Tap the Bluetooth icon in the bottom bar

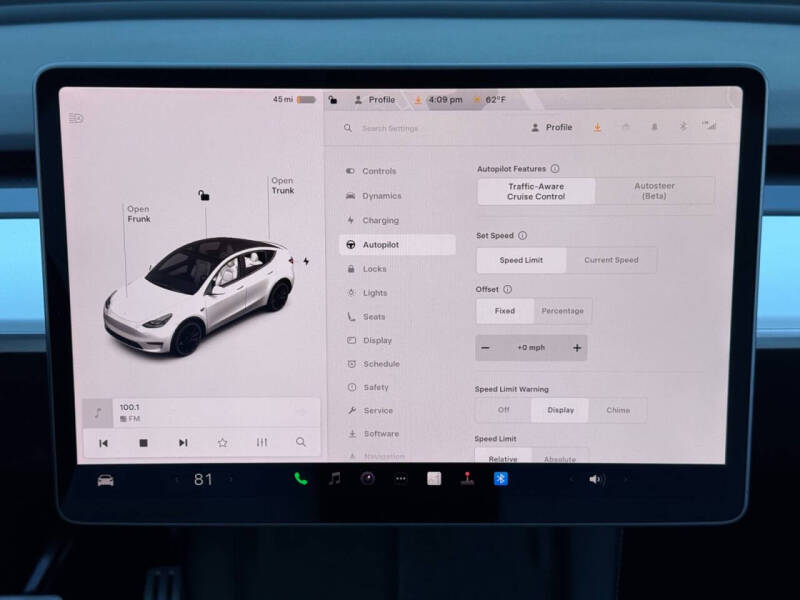(x=499, y=479)
